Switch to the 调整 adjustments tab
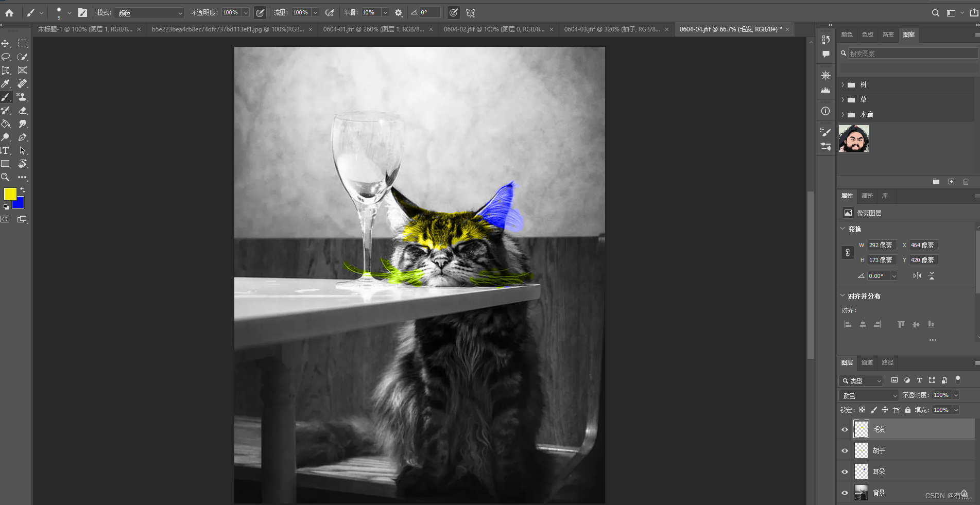 click(867, 196)
